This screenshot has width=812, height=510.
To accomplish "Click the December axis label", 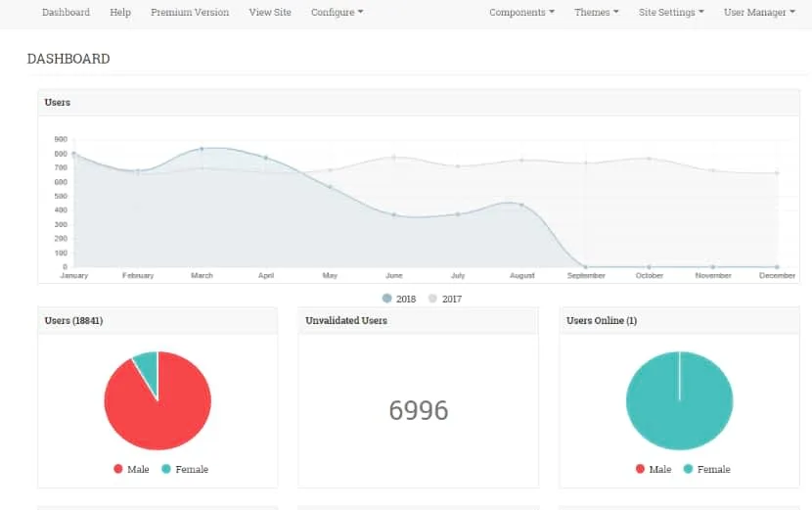I will tap(777, 275).
